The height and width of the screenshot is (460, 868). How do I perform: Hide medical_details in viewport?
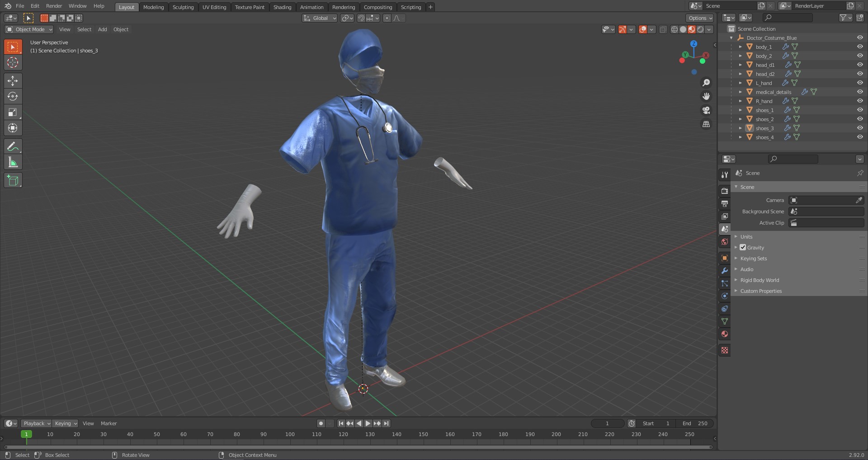point(860,92)
